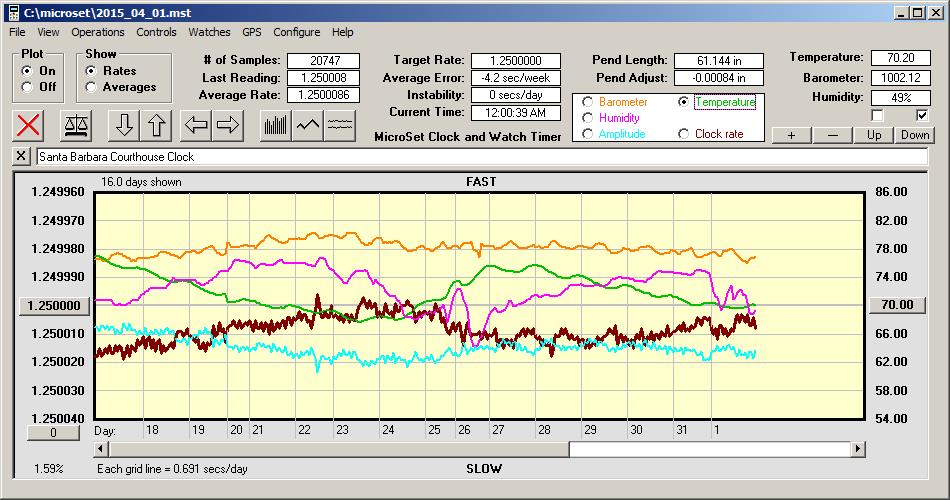Select the bar graph display icon
This screenshot has height=500, width=950.
click(276, 125)
